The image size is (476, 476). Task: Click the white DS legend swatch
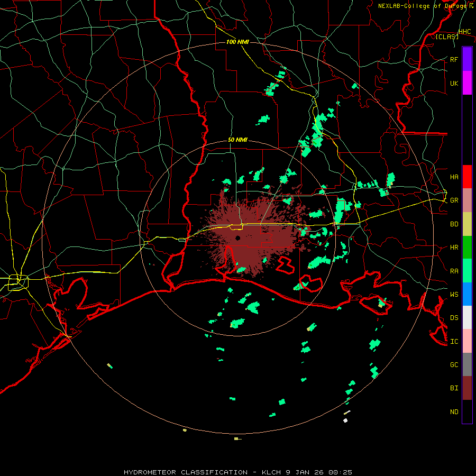467,317
